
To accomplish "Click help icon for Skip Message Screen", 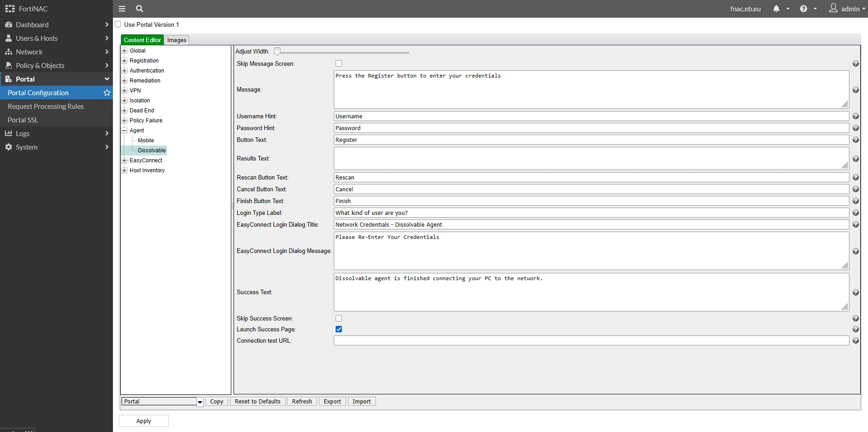I will (856, 64).
